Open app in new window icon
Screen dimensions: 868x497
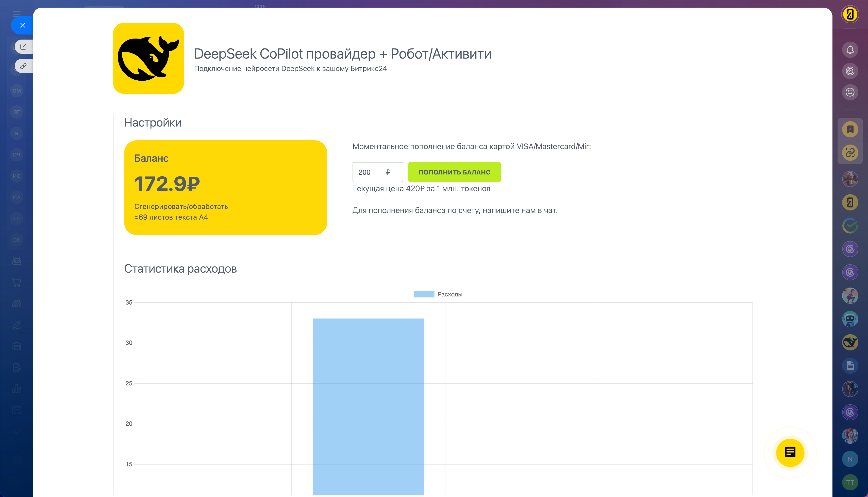pos(23,47)
